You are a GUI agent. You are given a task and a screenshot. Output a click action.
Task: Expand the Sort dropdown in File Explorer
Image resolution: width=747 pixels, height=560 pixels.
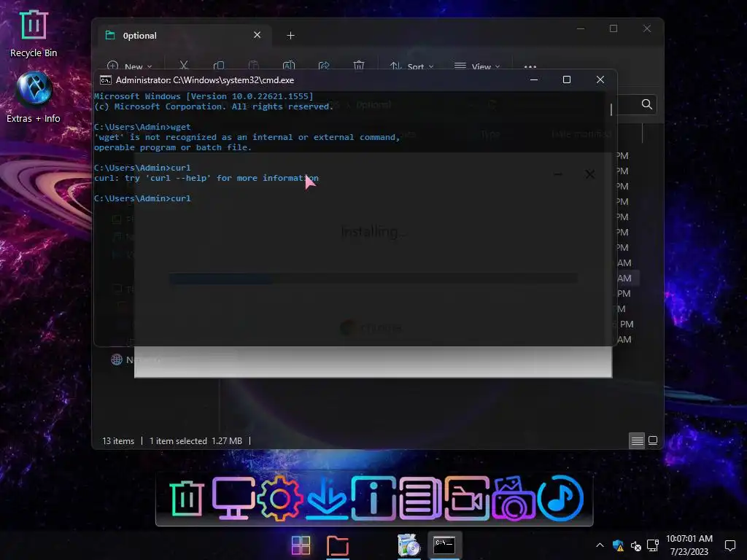(411, 66)
